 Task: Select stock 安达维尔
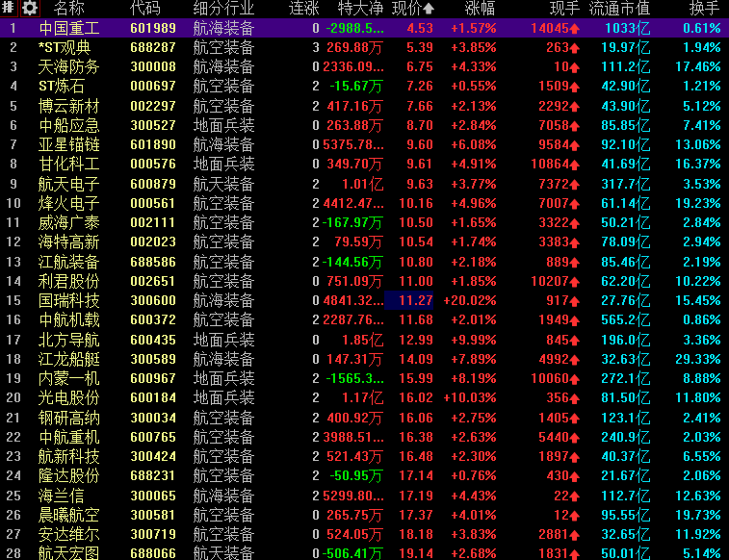[x=68, y=534]
